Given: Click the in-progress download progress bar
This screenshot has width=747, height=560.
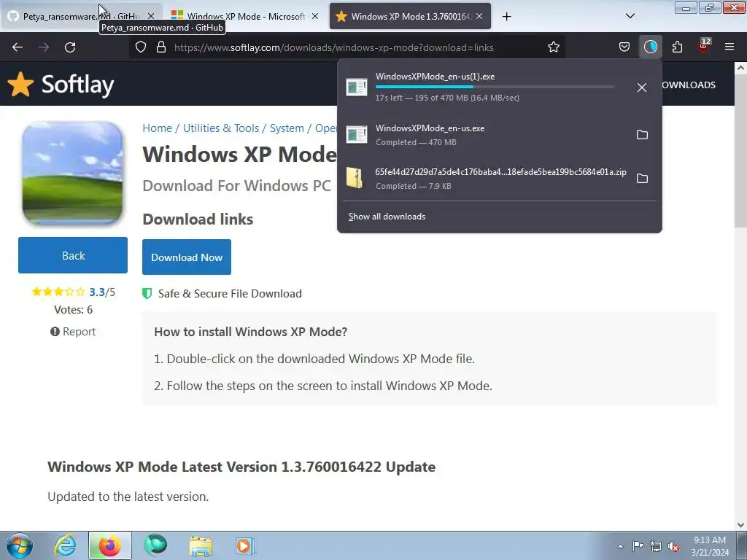Looking at the screenshot, I should point(495,87).
